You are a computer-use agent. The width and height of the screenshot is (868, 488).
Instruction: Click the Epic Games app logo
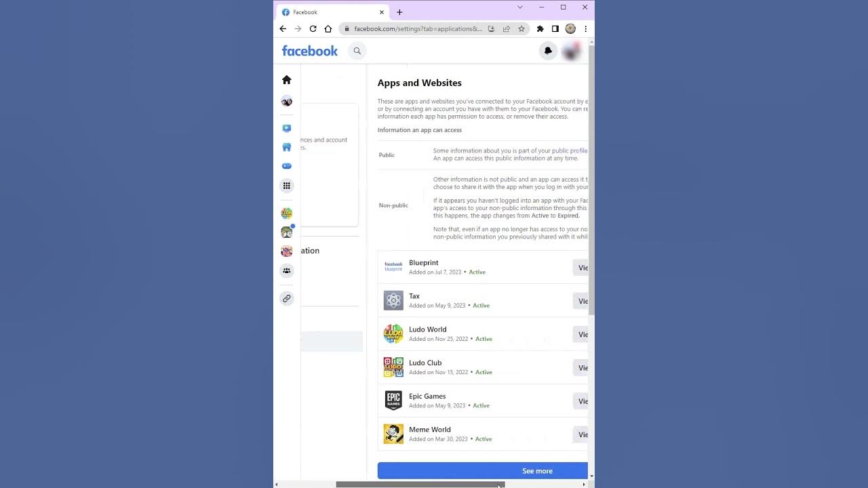pos(393,400)
